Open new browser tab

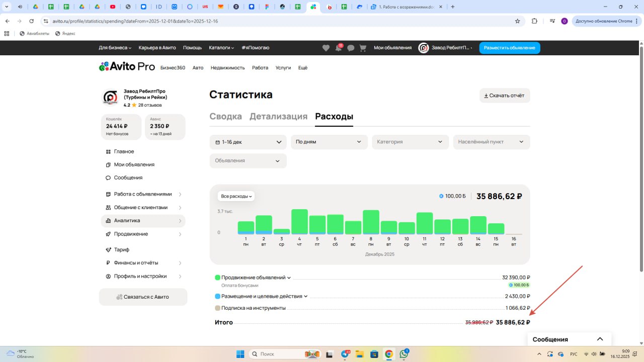pyautogui.click(x=453, y=7)
